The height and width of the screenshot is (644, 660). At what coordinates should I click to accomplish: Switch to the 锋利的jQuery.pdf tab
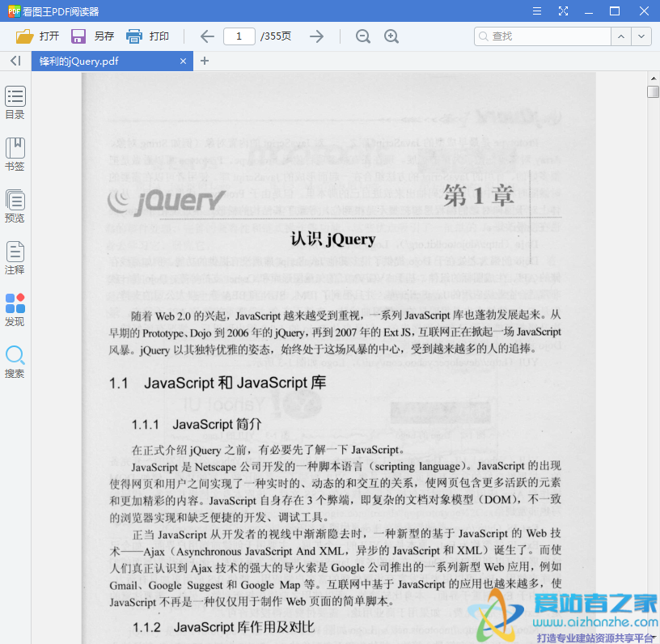pyautogui.click(x=112, y=61)
